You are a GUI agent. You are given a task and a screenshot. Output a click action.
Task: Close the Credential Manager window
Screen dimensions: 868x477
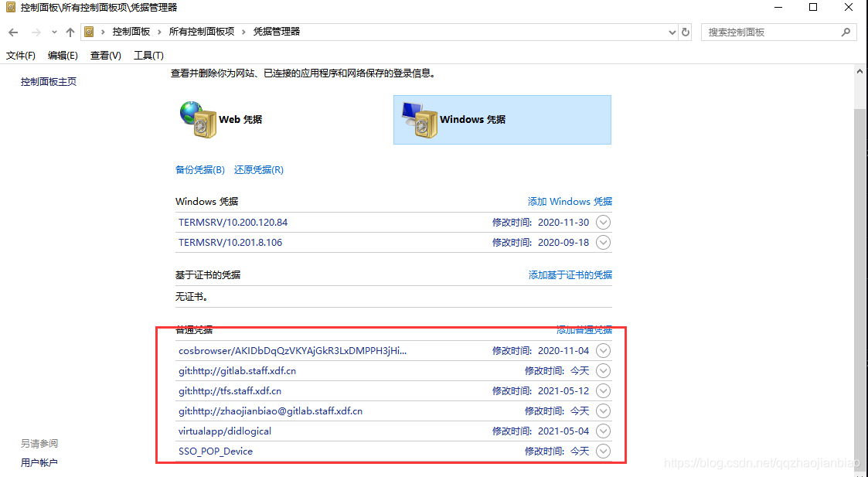pyautogui.click(x=849, y=8)
